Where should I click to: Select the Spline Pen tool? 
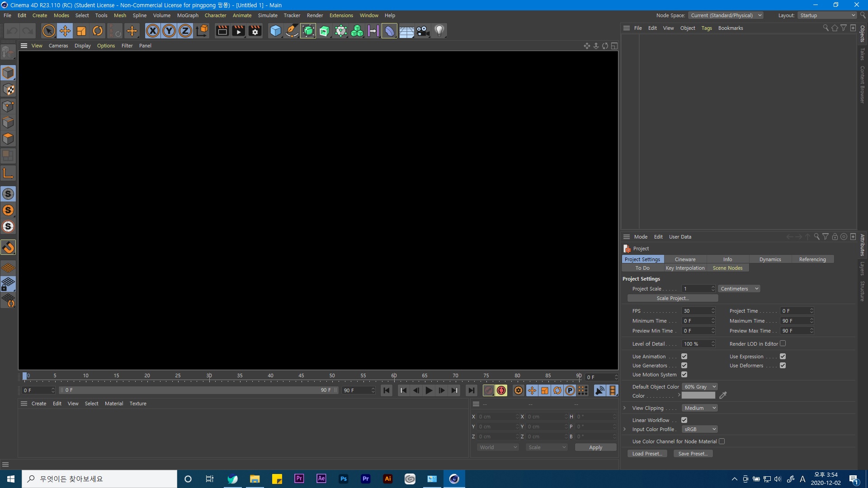(292, 31)
